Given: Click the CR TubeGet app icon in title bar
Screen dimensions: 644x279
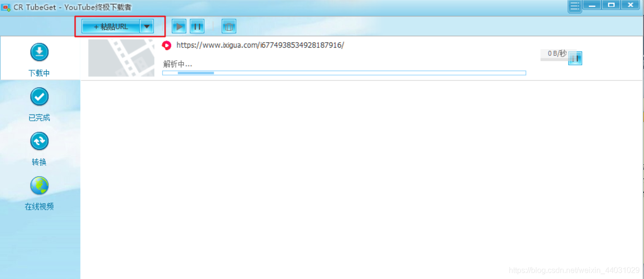Looking at the screenshot, I should pyautogui.click(x=6, y=7).
